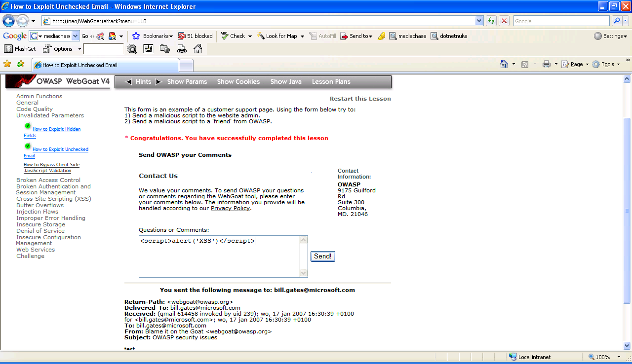Click the yellow highlighter icon in Google toolbar

381,36
